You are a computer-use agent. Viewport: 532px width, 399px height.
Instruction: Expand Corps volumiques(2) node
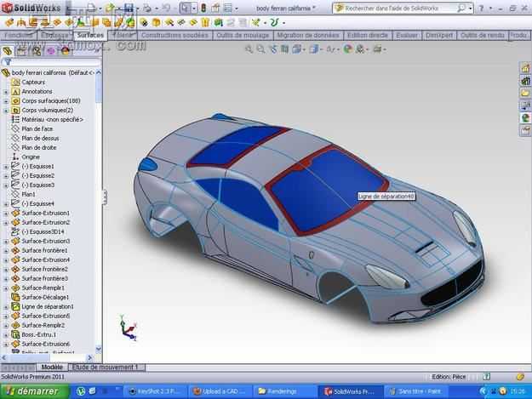[x=6, y=111]
